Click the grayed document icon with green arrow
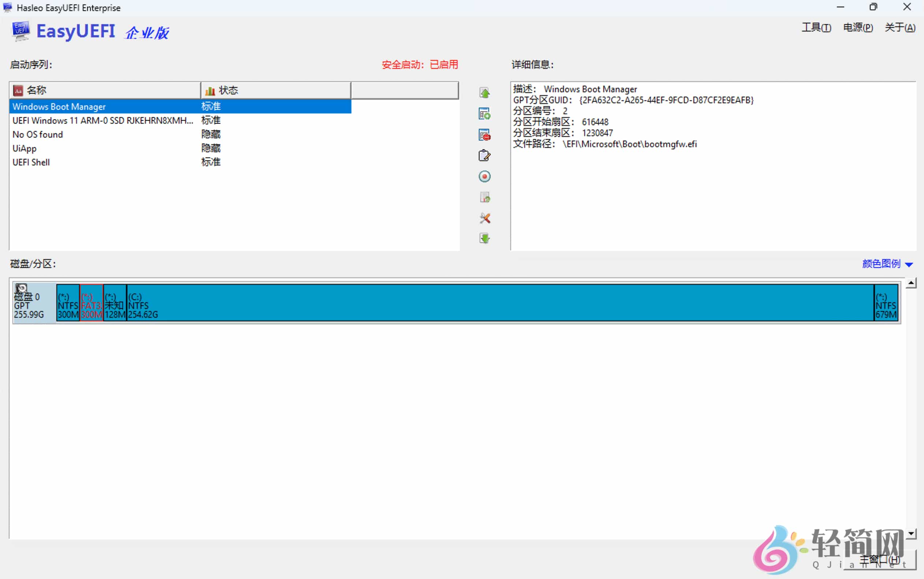This screenshot has width=924, height=579. click(484, 198)
